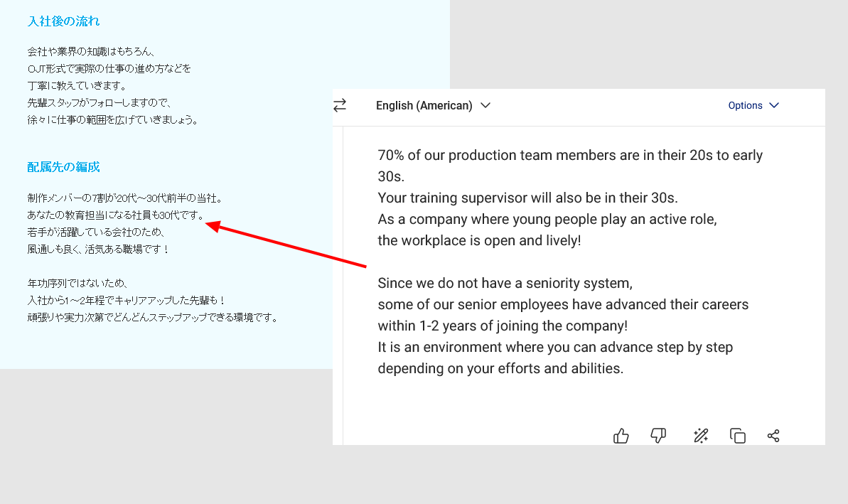Viewport: 848px width, 504px height.
Task: Click the Japanese line 年功序列ではないため、
Action: [x=78, y=284]
